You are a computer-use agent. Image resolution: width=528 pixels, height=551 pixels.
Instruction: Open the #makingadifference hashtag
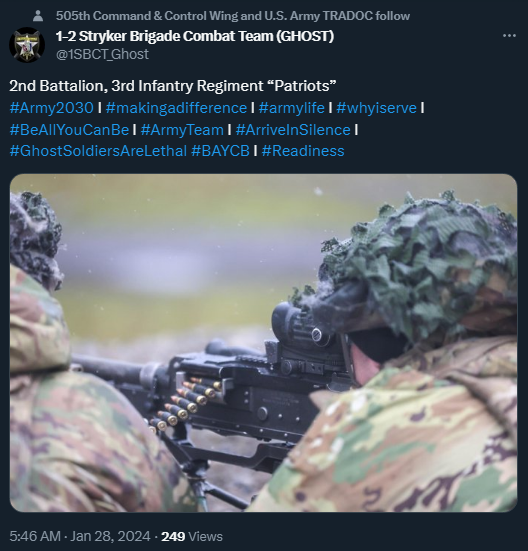click(x=176, y=108)
